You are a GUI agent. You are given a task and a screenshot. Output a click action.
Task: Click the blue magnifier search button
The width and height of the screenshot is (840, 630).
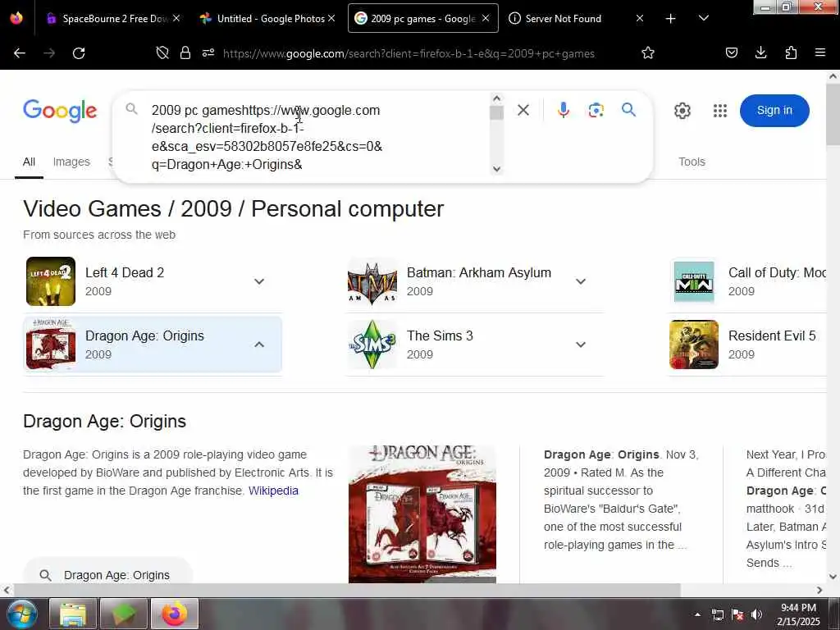(629, 111)
